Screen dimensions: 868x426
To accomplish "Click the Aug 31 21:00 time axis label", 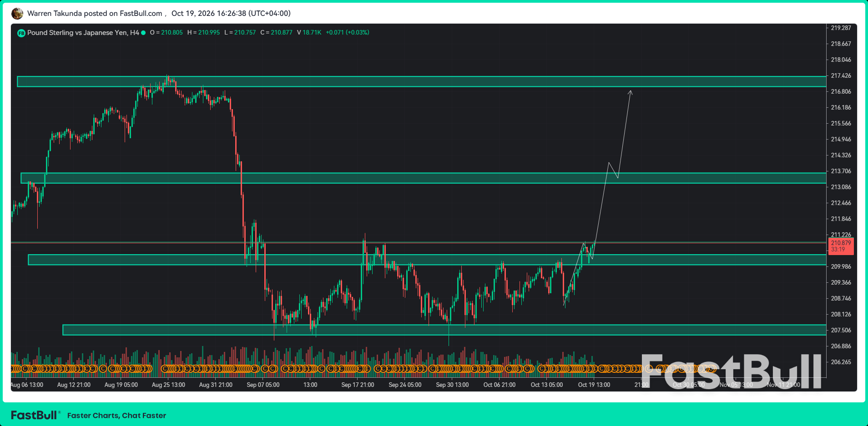I will 216,385.
